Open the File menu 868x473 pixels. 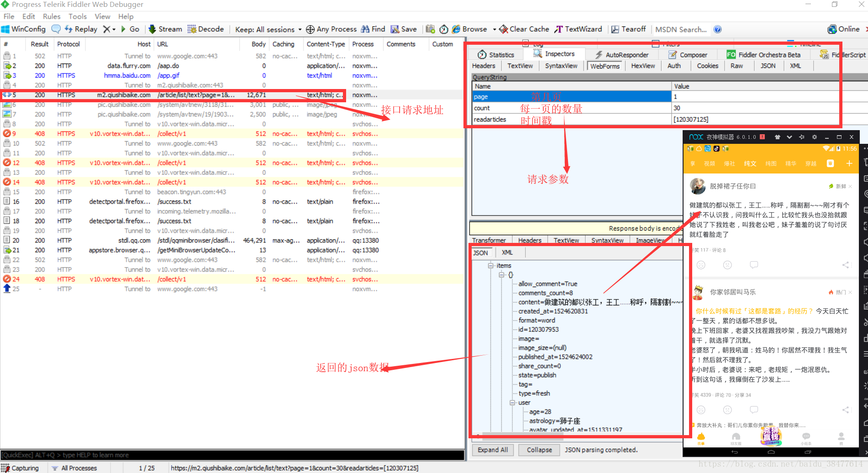[x=9, y=16]
